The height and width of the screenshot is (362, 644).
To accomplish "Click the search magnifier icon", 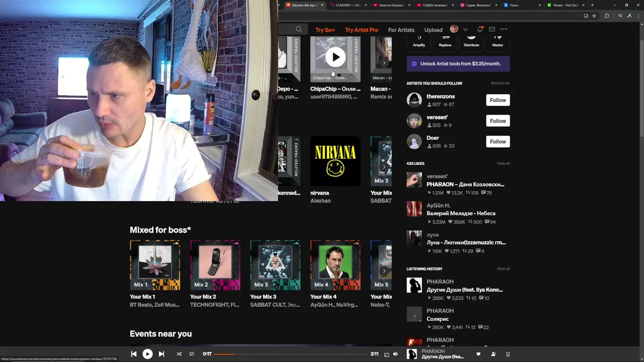I will point(299,29).
